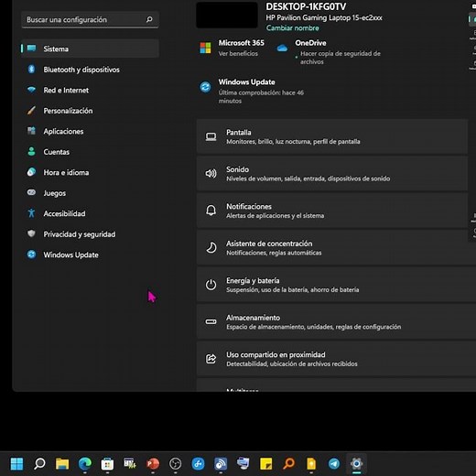
Task: Click 'HP Pavilion Gaming Laptop 15-ec2xxx' model text
Action: [x=324, y=17]
